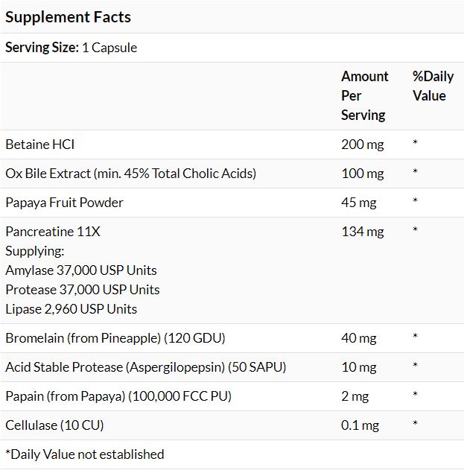This screenshot has width=464, height=476.
Task: Click the Amylase 37,000 USP Units line
Action: point(81,270)
